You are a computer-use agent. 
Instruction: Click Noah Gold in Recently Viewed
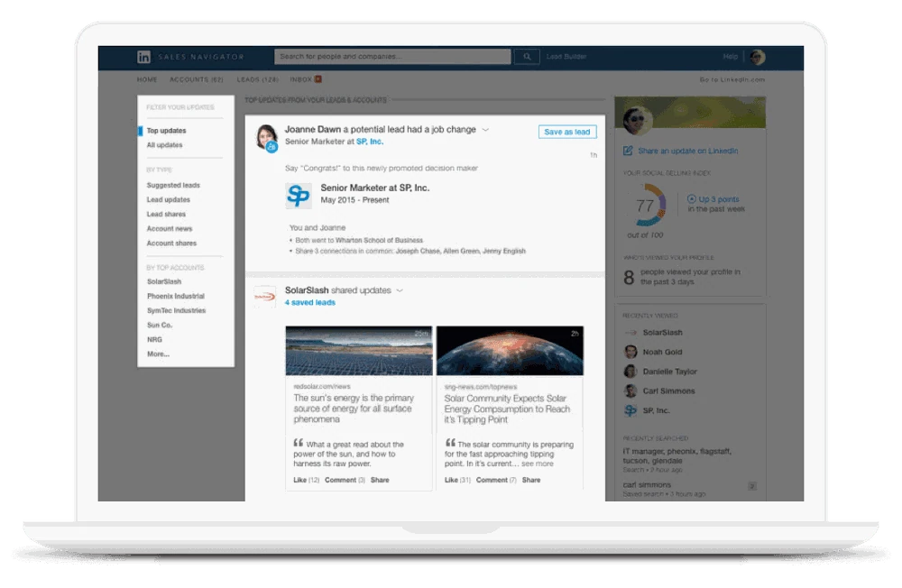[662, 352]
